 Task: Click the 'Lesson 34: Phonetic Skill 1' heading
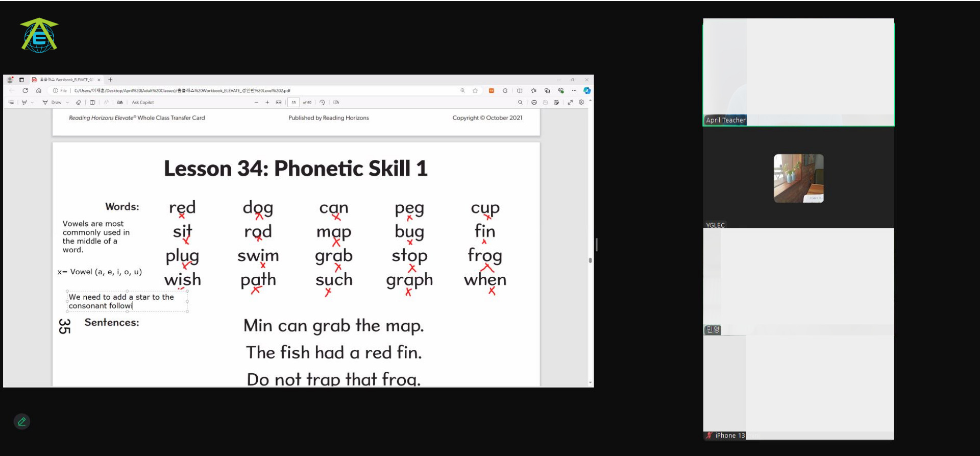click(x=296, y=169)
